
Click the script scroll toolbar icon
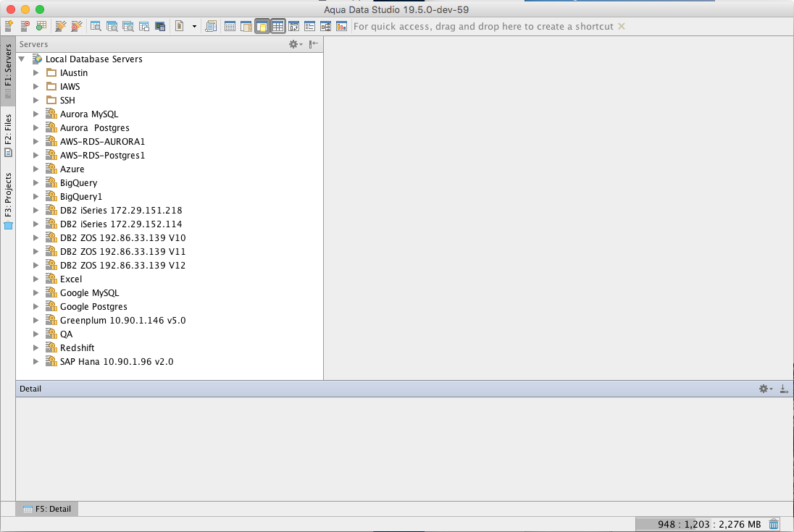(x=211, y=26)
